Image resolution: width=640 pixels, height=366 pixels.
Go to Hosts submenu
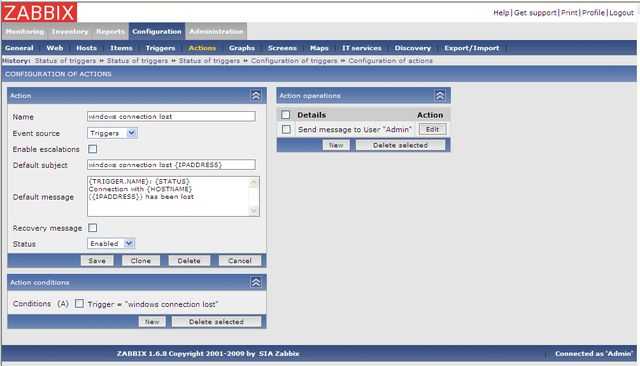coord(87,48)
